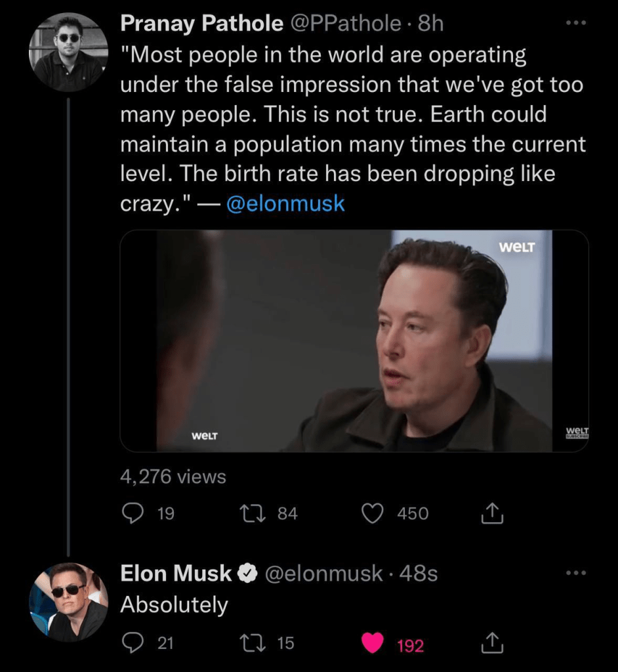Open Elon Musk's profile avatar
Viewport: 618px width, 672px height.
click(68, 602)
